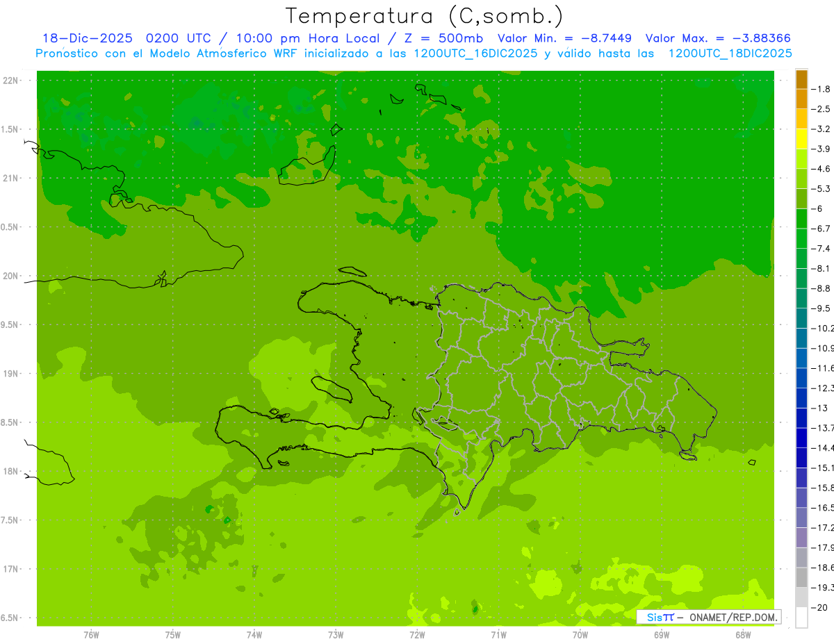Click the "19N" latitude label

click(10, 374)
